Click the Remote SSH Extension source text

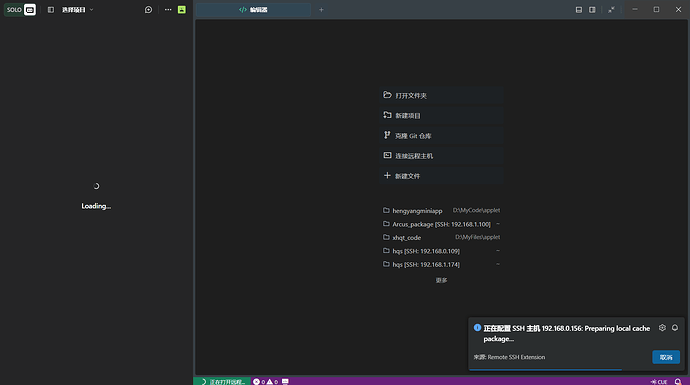coord(509,357)
